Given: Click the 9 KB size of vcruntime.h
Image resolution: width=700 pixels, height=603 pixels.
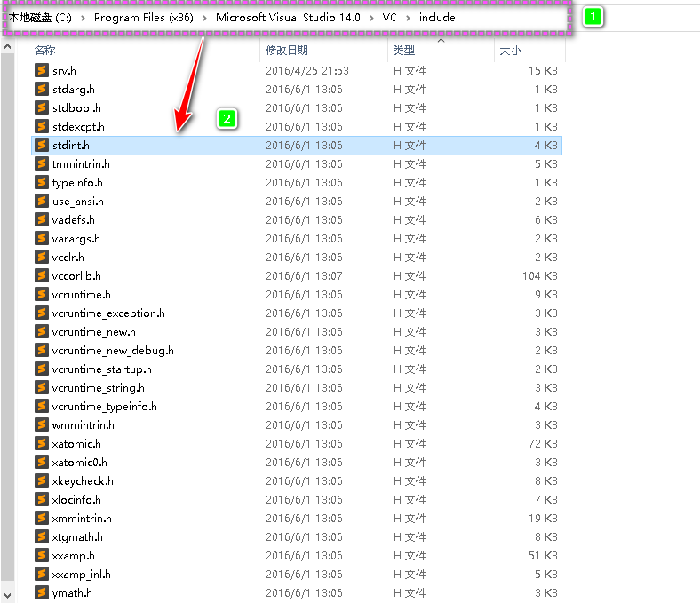Looking at the screenshot, I should tap(546, 295).
